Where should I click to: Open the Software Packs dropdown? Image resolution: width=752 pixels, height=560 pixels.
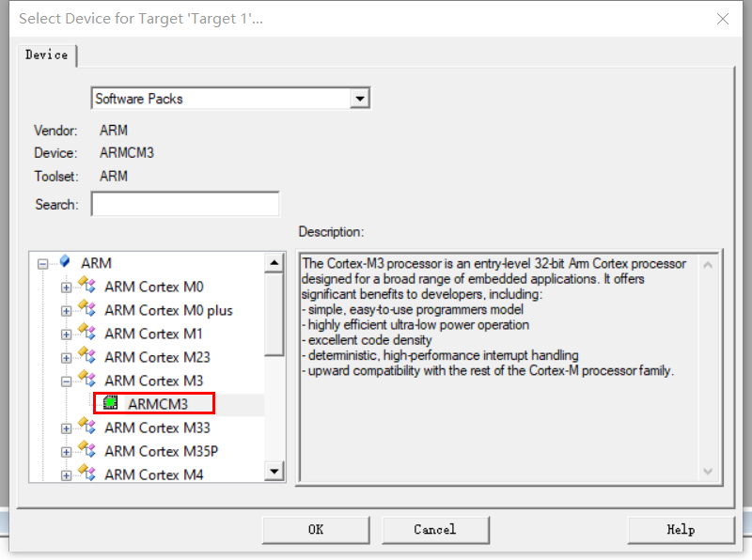click(x=360, y=99)
